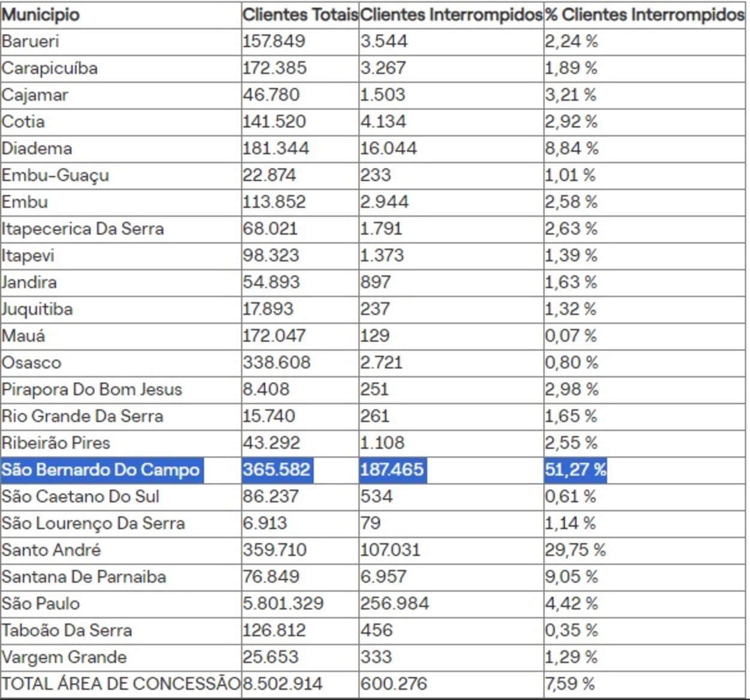
Task: Select Santana De Parnaiba's 6.957 value
Action: point(383,577)
